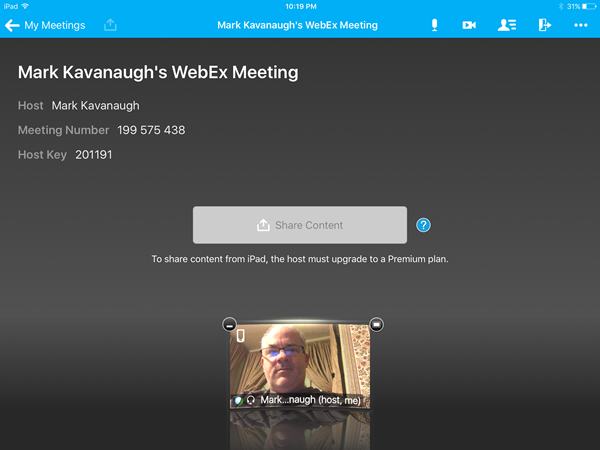Open share content help question mark

pos(423,225)
